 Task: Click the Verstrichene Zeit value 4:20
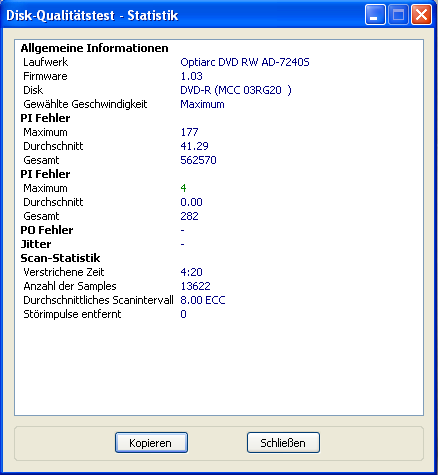[x=191, y=272]
